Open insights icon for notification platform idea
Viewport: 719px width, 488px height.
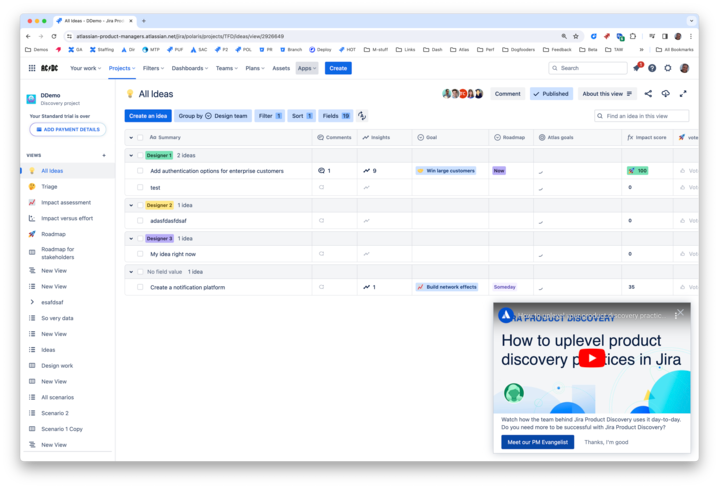[x=366, y=287]
